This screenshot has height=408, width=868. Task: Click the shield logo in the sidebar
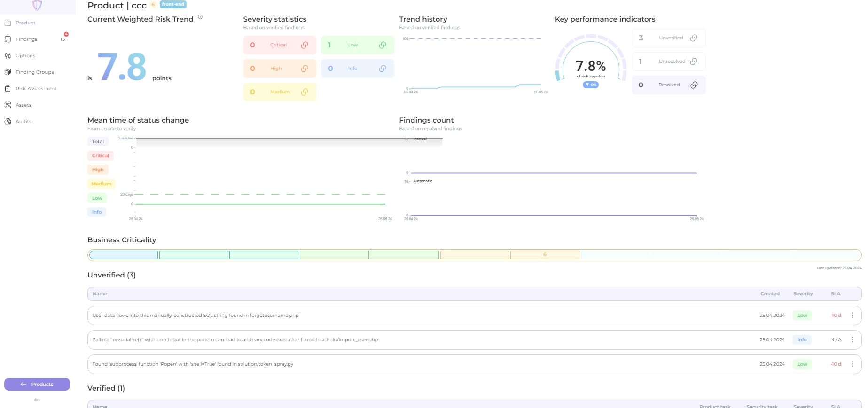pyautogui.click(x=37, y=5)
